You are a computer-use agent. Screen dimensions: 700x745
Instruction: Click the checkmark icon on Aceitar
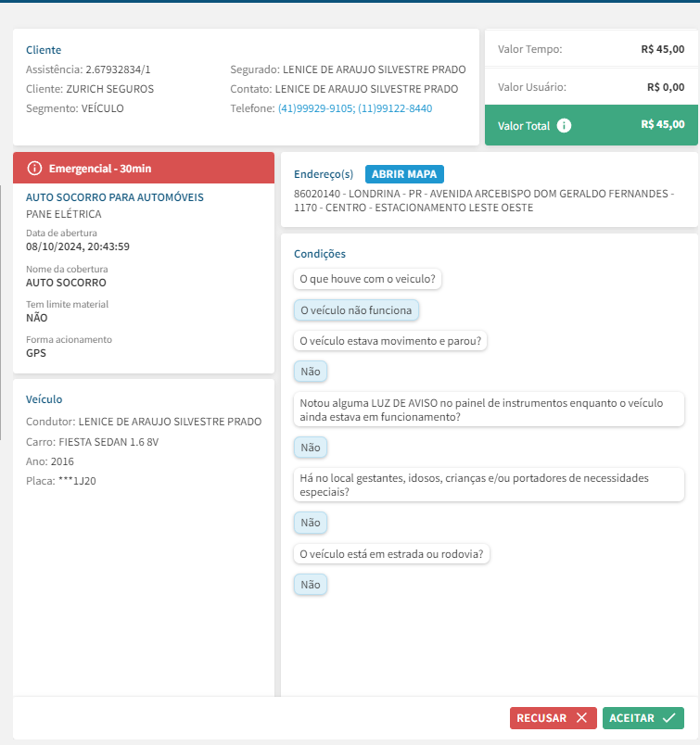(668, 718)
